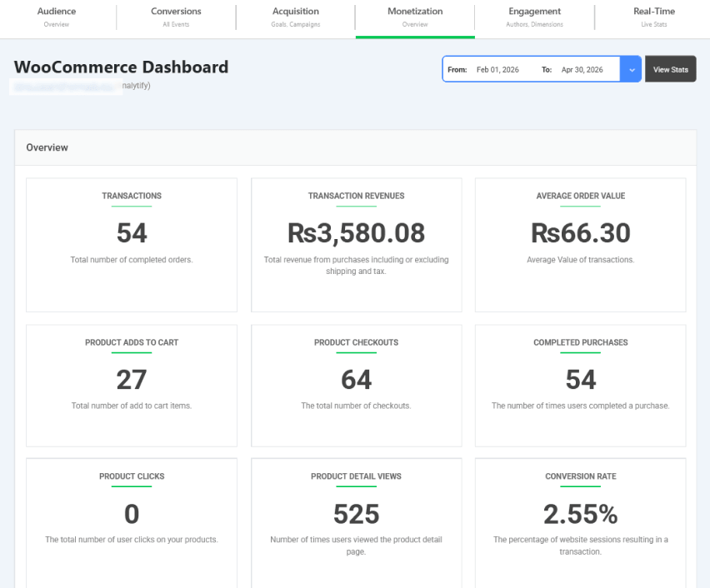Viewport: 710px width, 588px height.
Task: Click 'The total number of checkouts.' text
Action: click(357, 406)
